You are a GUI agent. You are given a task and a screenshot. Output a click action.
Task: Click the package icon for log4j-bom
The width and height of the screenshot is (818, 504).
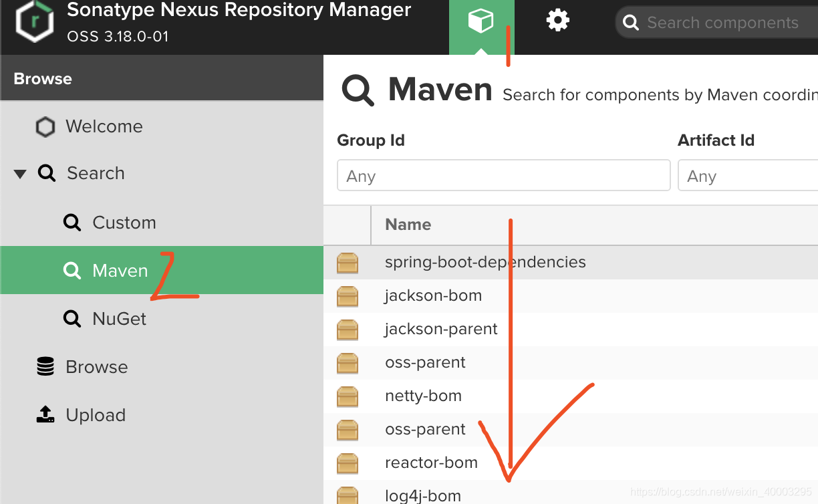[x=348, y=495]
